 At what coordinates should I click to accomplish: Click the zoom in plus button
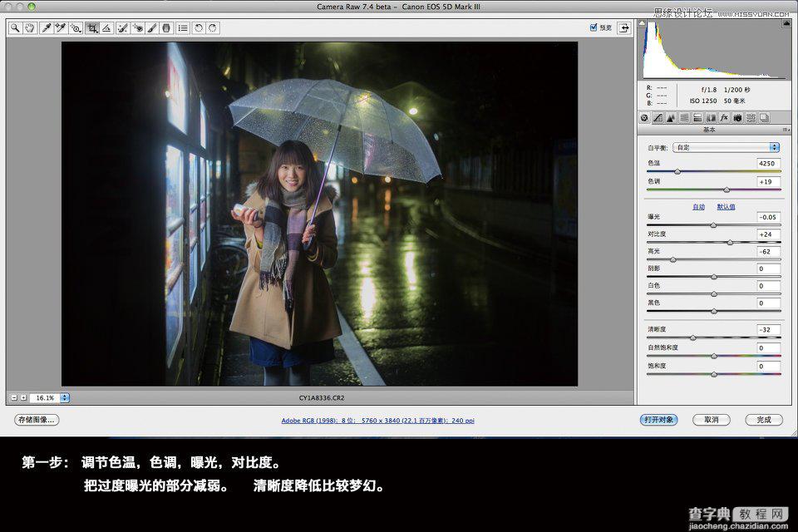[x=23, y=397]
